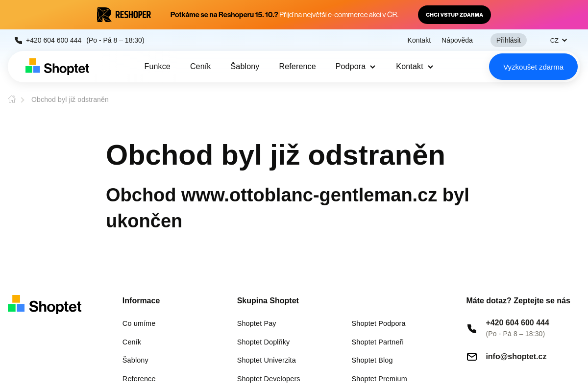This screenshot has height=392, width=588.
Task: Click the breadcrumb text Obchod byl již odstraněn
Action: [x=70, y=99]
